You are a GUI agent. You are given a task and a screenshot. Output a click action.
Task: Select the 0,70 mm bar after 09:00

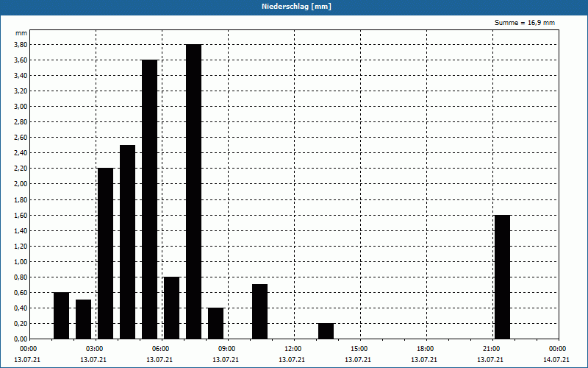coord(260,311)
